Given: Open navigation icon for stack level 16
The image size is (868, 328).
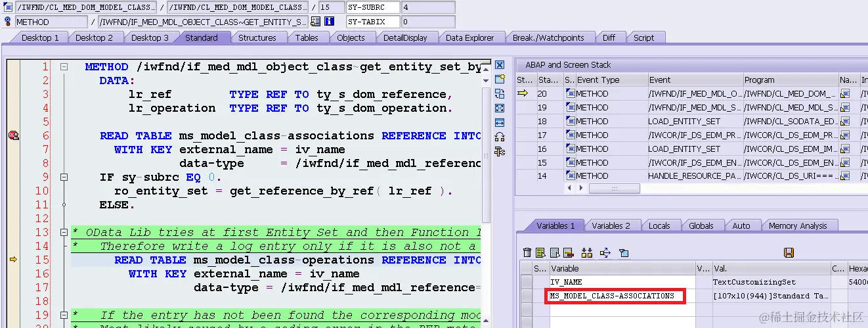Looking at the screenshot, I should [845, 149].
